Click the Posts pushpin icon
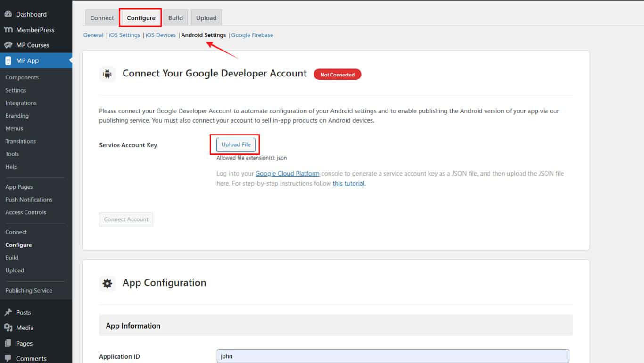 [x=8, y=312]
